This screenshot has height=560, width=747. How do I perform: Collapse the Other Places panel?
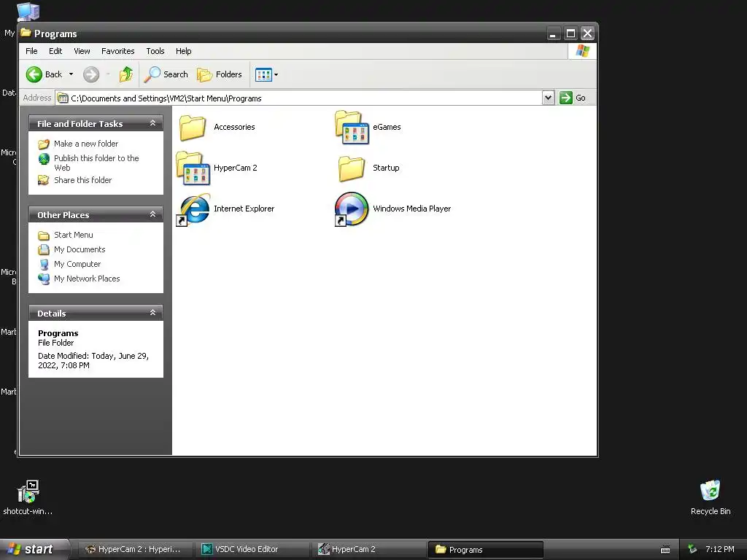point(152,215)
